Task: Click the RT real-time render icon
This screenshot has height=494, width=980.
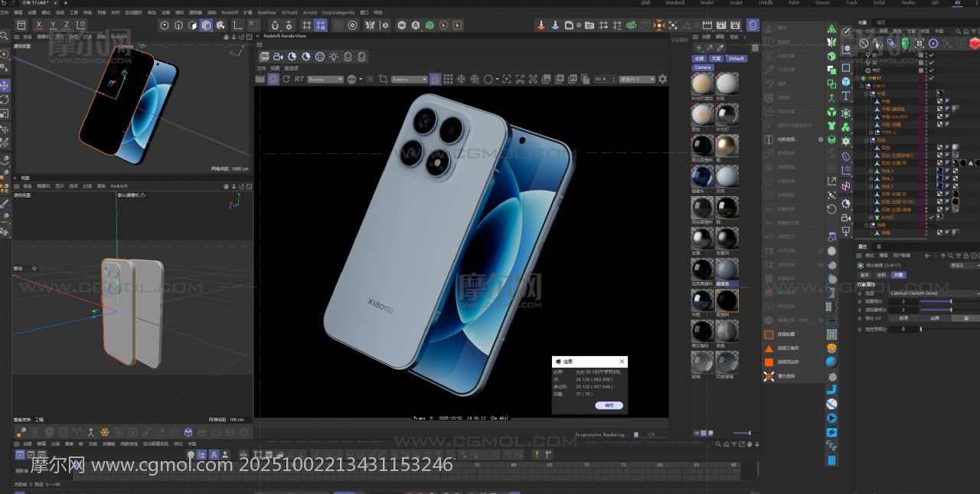Action: [x=299, y=79]
